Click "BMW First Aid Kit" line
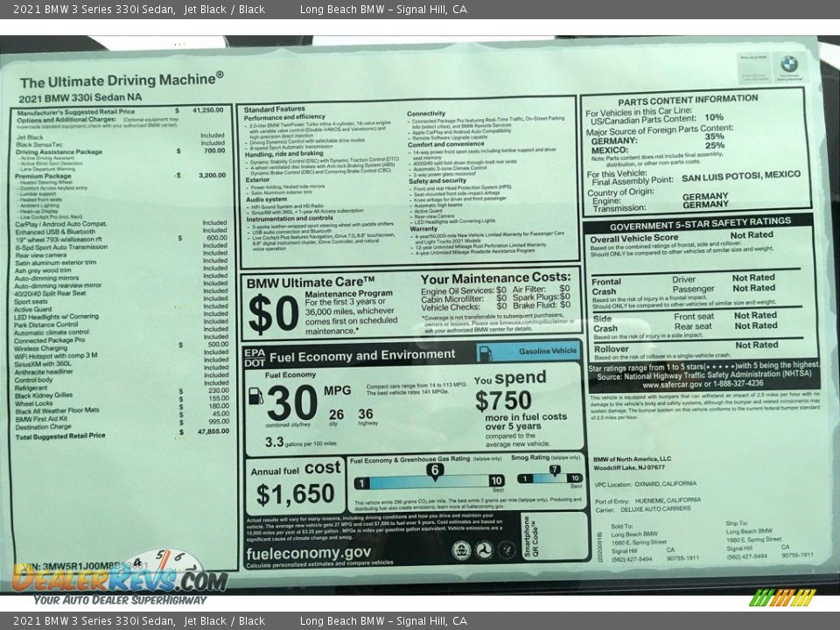Viewport: 840px width, 630px height. (x=41, y=419)
